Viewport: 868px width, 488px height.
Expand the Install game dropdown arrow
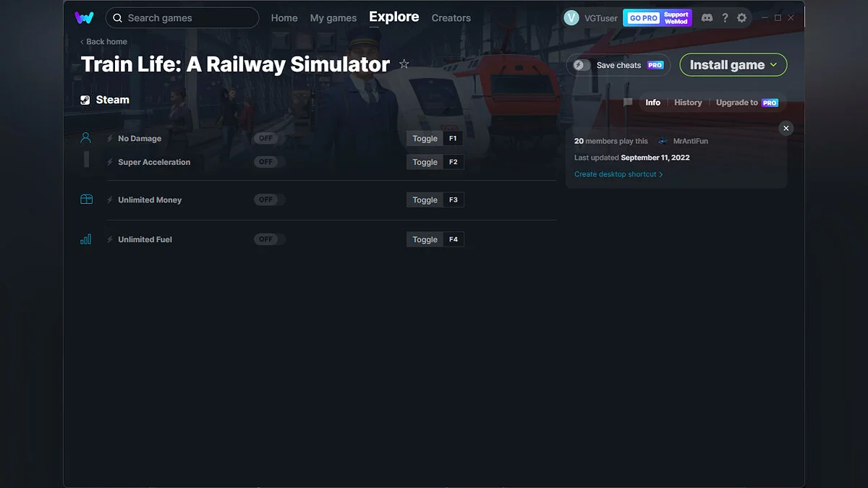[x=773, y=65]
